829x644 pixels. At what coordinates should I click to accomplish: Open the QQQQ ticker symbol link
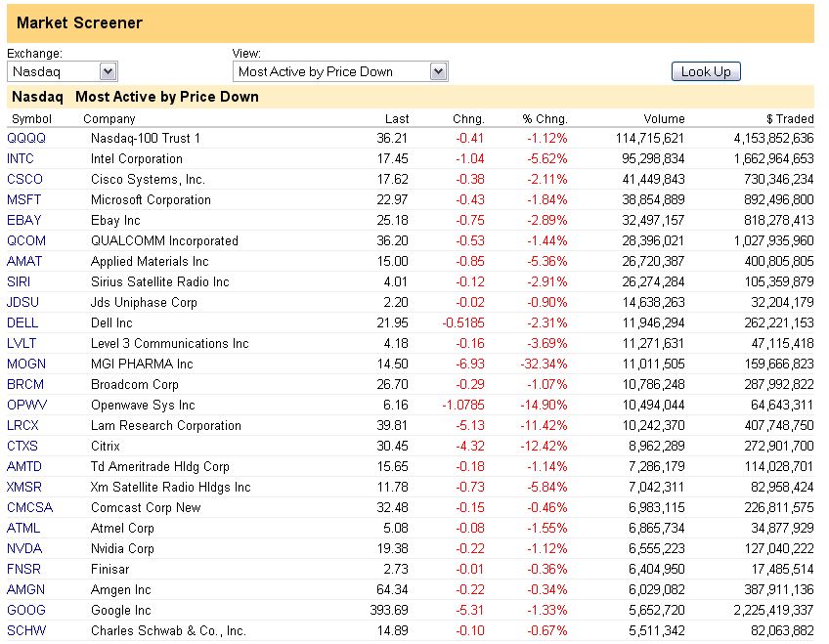[26, 138]
